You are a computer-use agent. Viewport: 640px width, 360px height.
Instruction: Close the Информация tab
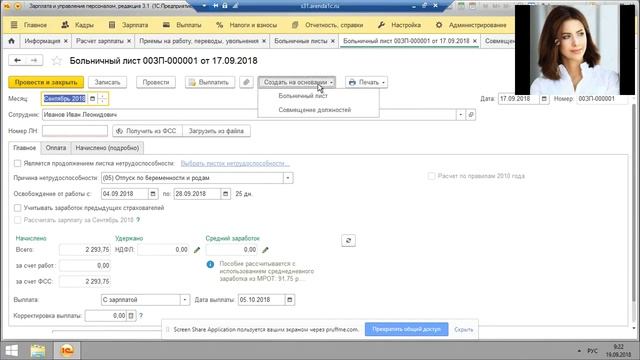[65, 41]
